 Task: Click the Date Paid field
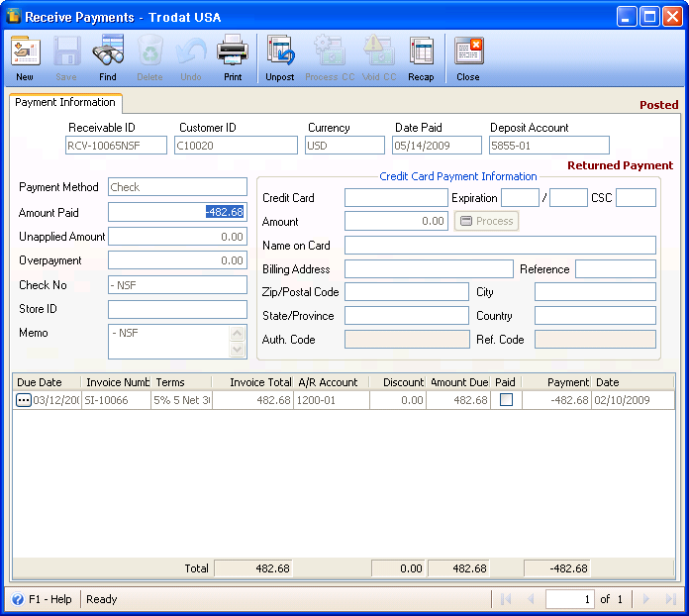pos(437,146)
